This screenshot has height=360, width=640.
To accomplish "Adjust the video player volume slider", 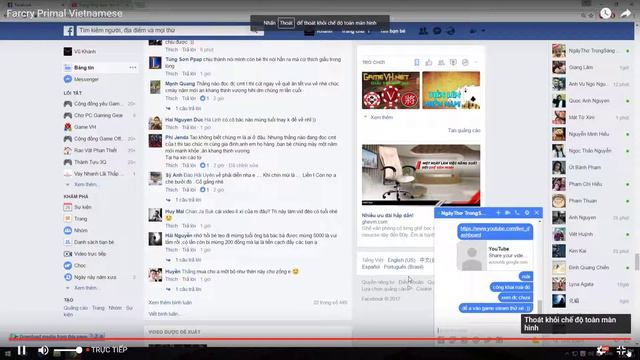I will [68, 350].
